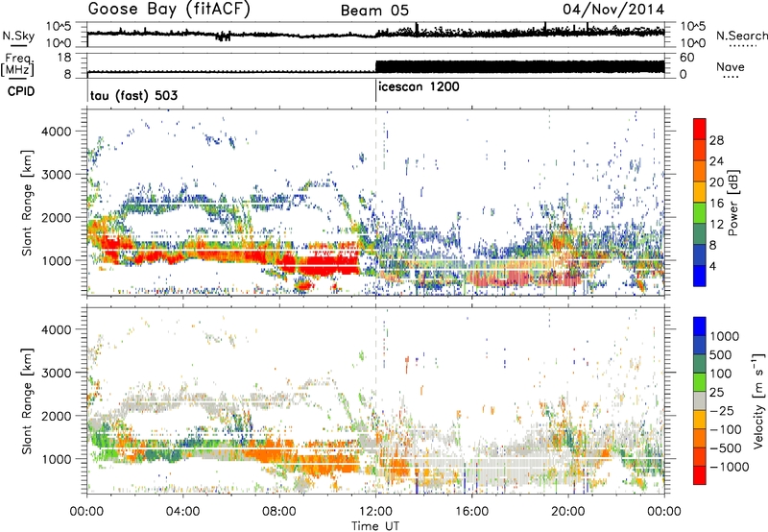This screenshot has height=532, width=768.
Task: Click the solid black Nave band in frequency panel
Action: (x=520, y=66)
